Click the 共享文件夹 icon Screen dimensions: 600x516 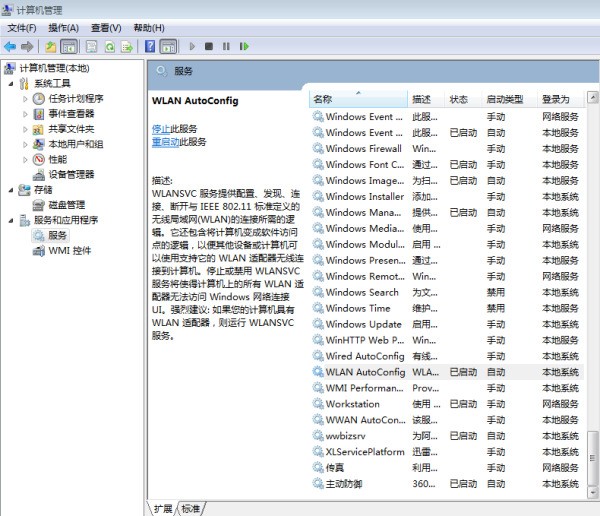(x=38, y=129)
